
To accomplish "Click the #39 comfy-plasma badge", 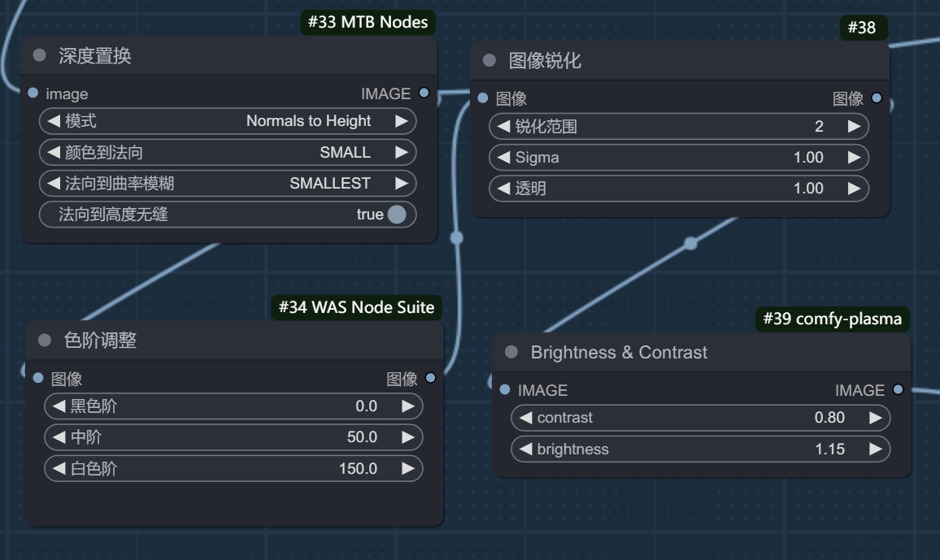I will click(832, 319).
